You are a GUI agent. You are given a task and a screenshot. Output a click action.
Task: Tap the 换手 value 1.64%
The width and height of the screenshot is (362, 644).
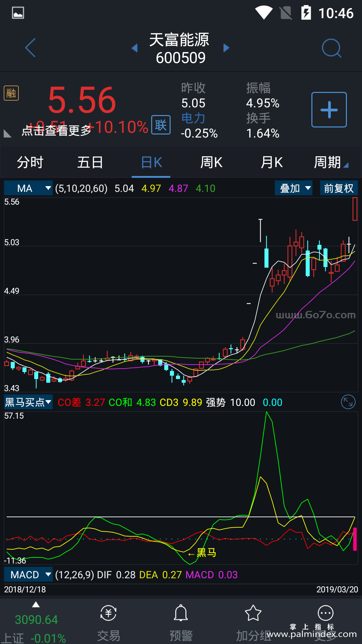(263, 133)
